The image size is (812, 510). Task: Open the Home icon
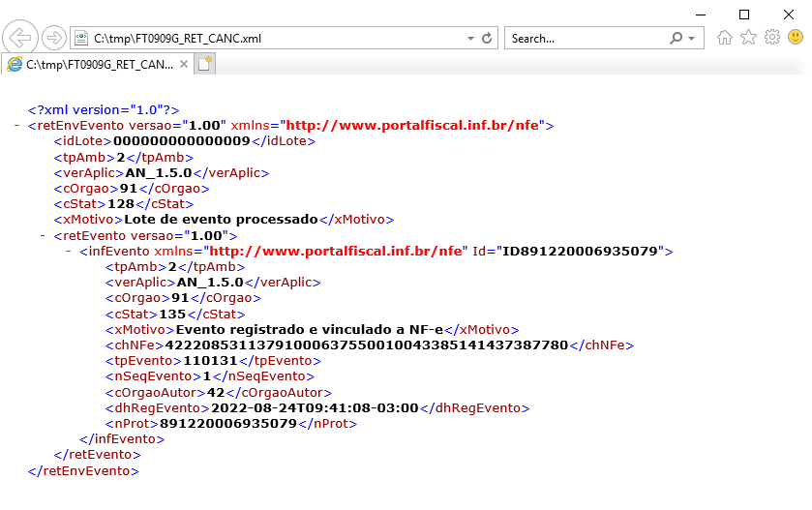point(725,38)
